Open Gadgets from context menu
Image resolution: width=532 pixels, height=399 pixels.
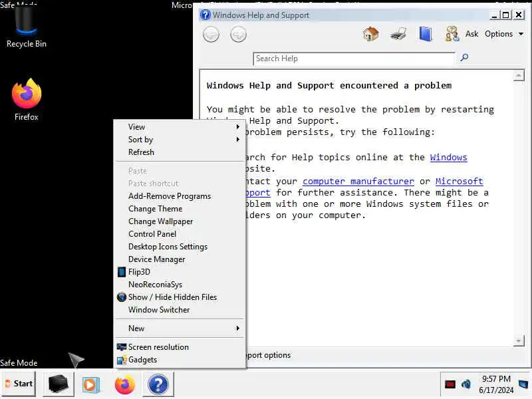point(180,360)
